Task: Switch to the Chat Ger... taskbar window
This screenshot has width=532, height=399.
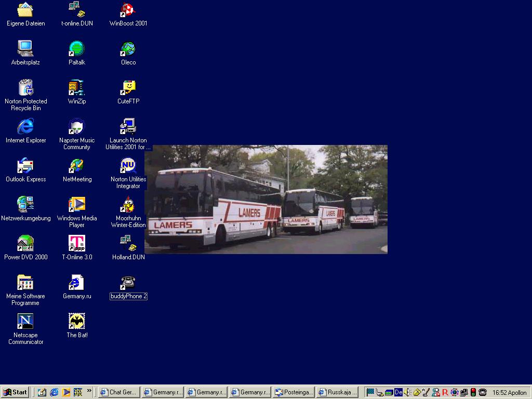Action: coord(119,392)
